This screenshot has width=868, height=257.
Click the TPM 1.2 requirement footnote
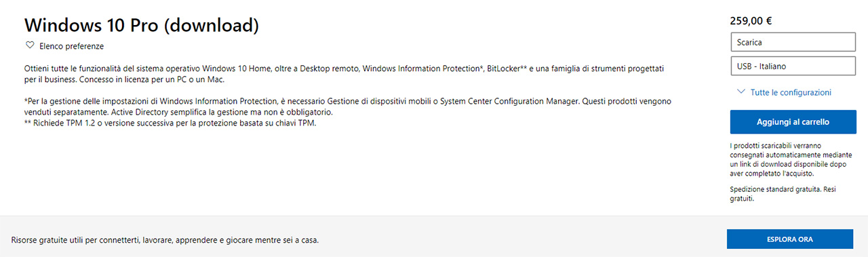[x=170, y=123]
